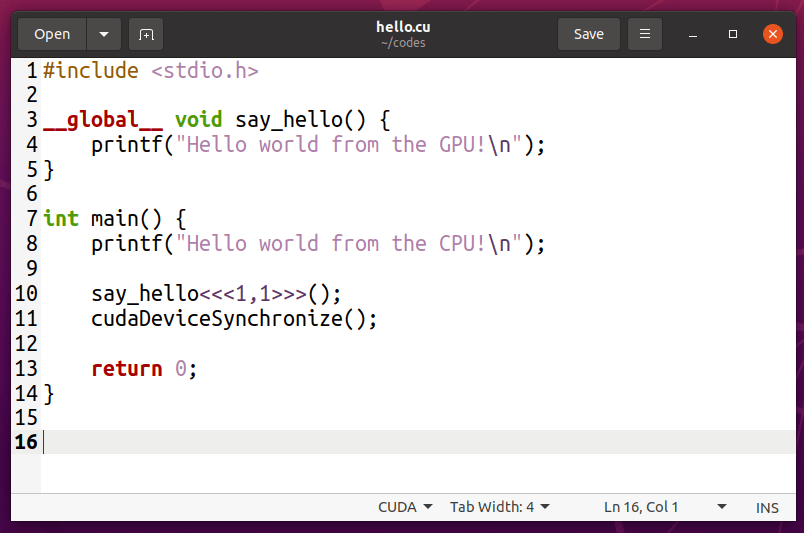
Task: Click <stdio.h> on line 1
Action: (205, 71)
